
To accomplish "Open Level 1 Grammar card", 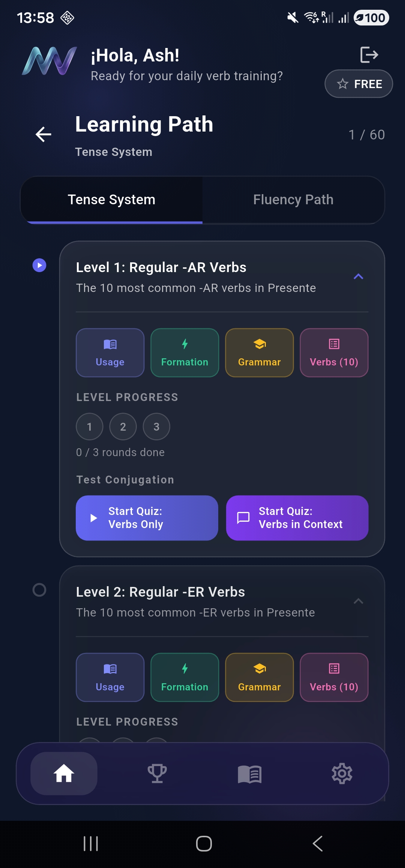I will (259, 353).
